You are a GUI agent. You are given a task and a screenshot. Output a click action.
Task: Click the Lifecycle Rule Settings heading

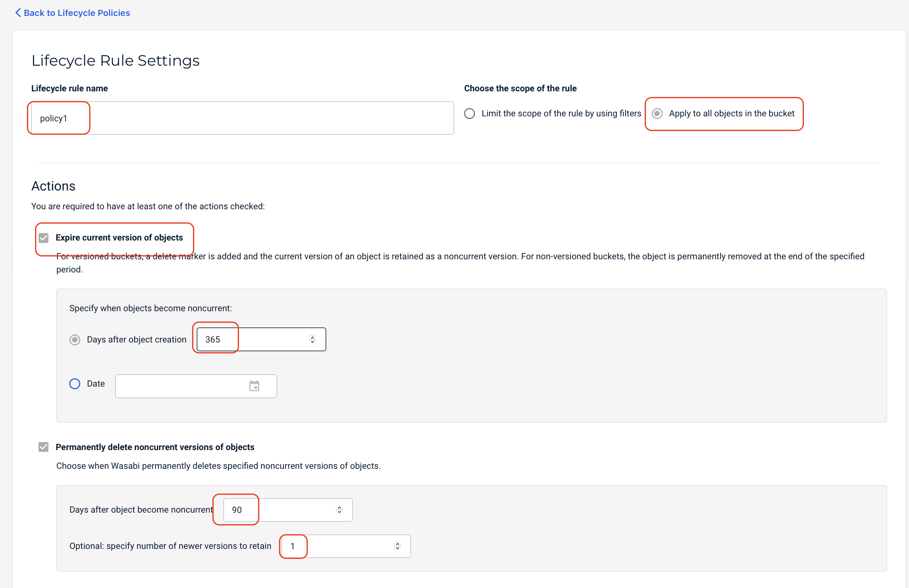coord(115,60)
